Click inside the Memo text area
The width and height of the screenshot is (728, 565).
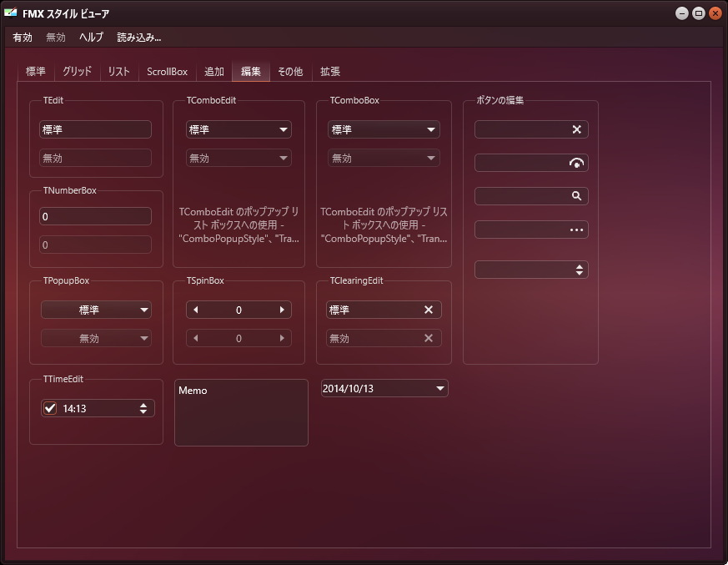pyautogui.click(x=240, y=412)
